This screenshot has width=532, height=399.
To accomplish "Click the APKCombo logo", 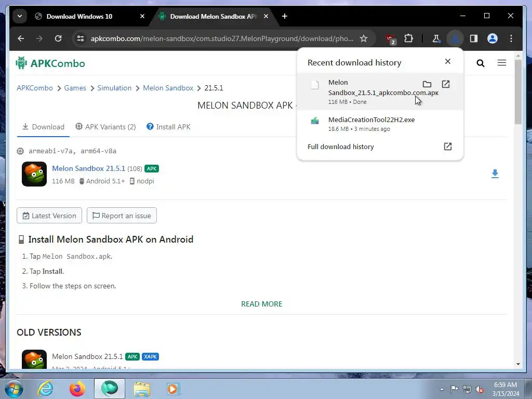I will 50,63.
